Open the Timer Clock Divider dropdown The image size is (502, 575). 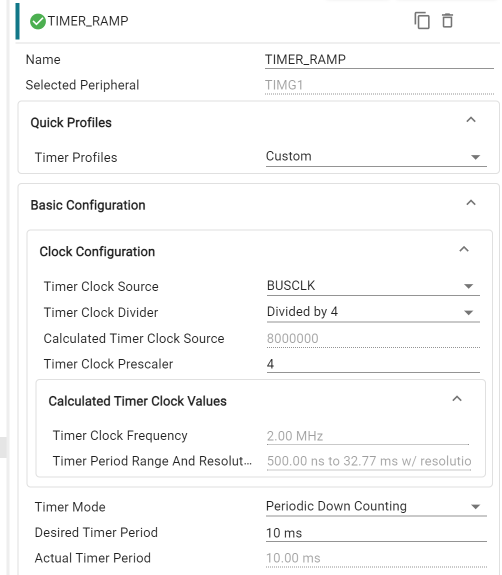[x=373, y=312]
